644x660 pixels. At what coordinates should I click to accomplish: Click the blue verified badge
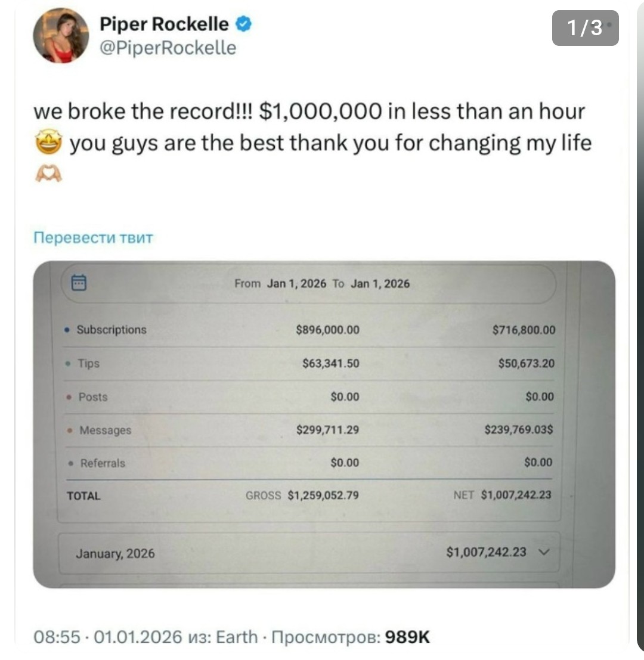point(243,24)
